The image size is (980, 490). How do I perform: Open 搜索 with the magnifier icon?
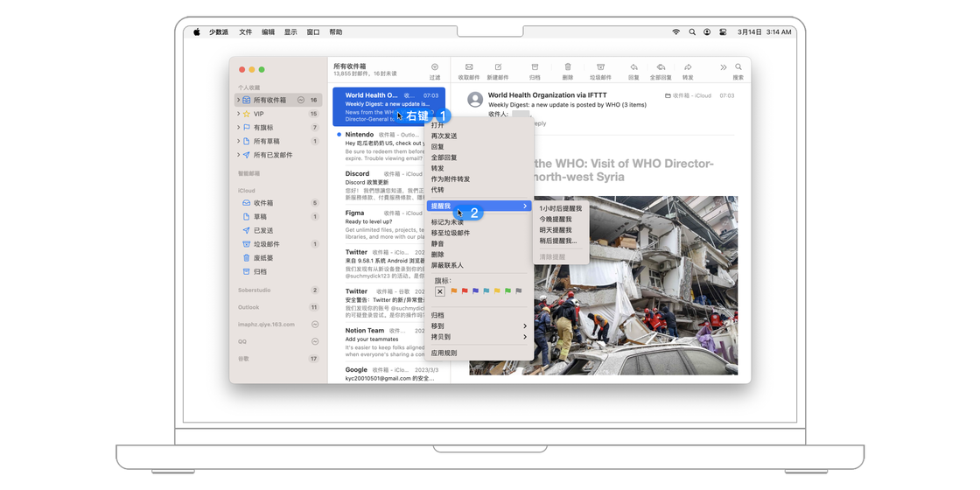738,67
